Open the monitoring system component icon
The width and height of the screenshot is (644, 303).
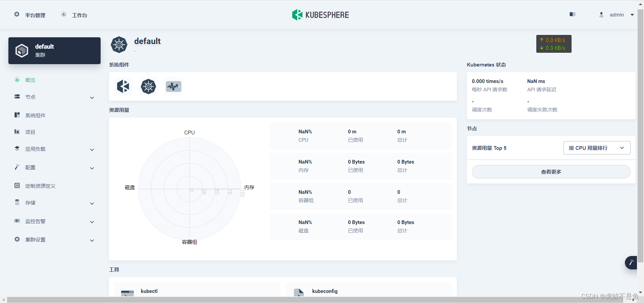click(x=173, y=86)
